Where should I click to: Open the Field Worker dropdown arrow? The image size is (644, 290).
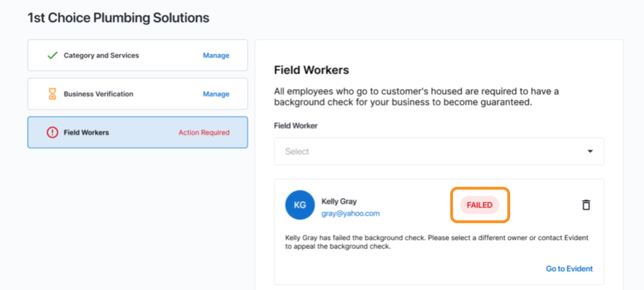[590, 151]
